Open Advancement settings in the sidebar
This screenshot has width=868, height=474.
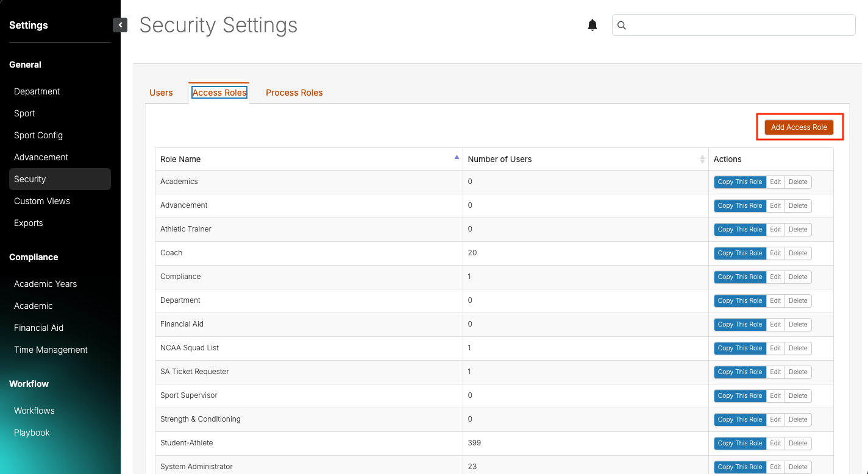(41, 157)
